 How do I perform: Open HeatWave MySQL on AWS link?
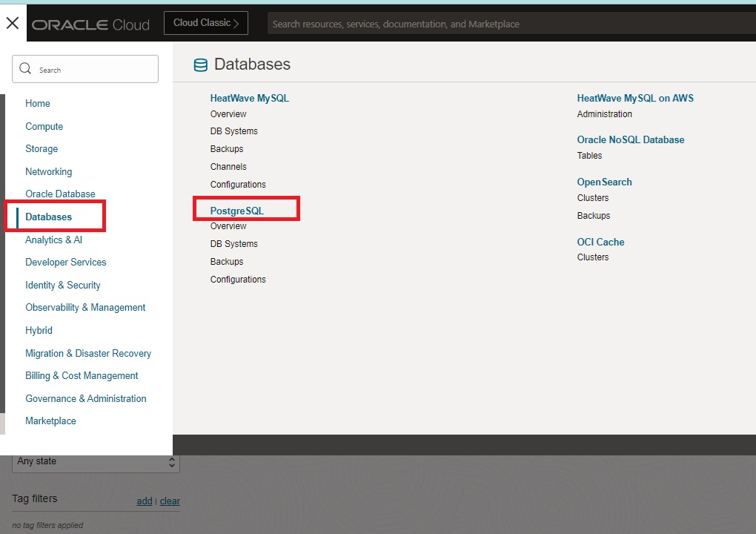(x=635, y=98)
